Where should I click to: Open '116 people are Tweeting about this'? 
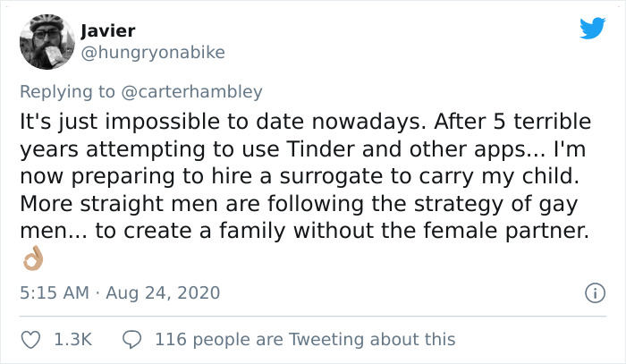(305, 340)
